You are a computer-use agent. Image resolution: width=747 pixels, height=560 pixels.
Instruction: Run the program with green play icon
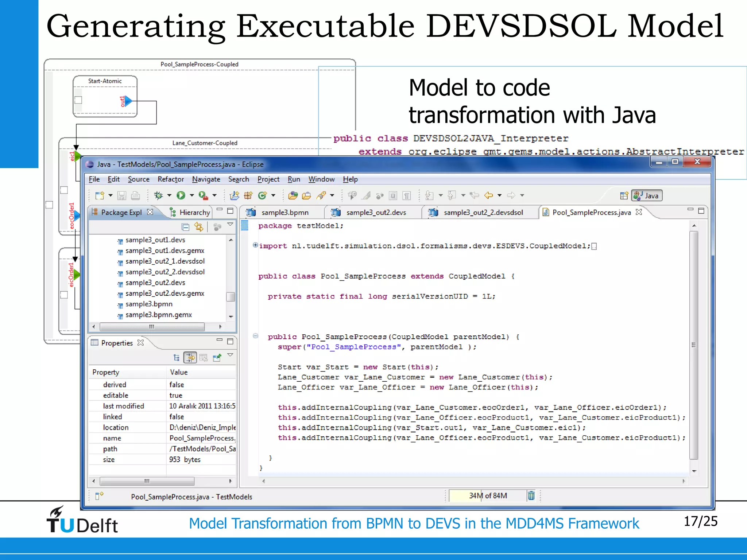[x=181, y=196]
